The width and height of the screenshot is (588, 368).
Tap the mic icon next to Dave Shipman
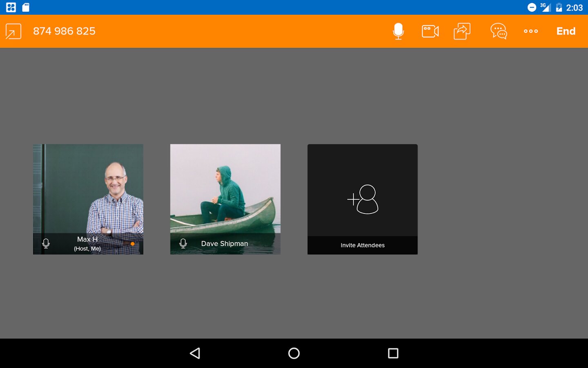(x=183, y=244)
